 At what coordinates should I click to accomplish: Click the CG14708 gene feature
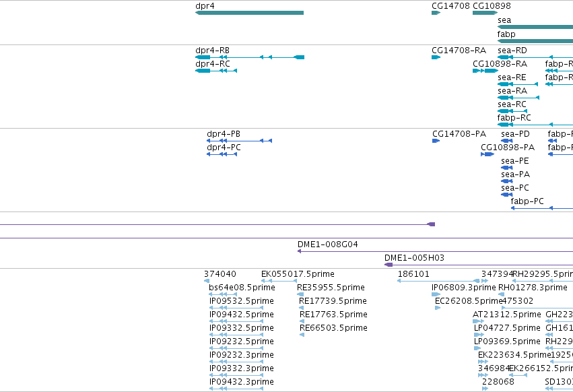(436, 13)
